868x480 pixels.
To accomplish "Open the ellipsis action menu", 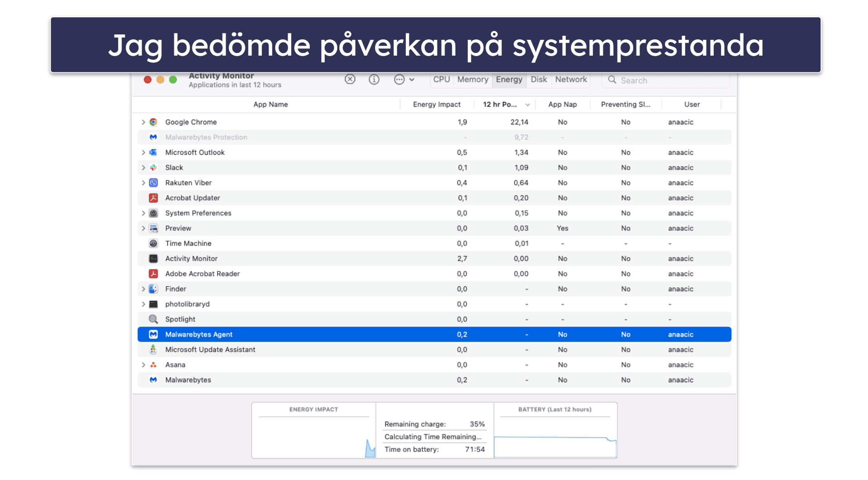I will point(404,80).
